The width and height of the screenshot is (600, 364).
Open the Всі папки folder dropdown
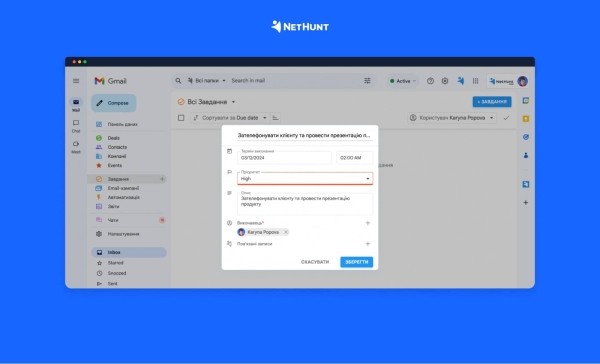click(207, 80)
